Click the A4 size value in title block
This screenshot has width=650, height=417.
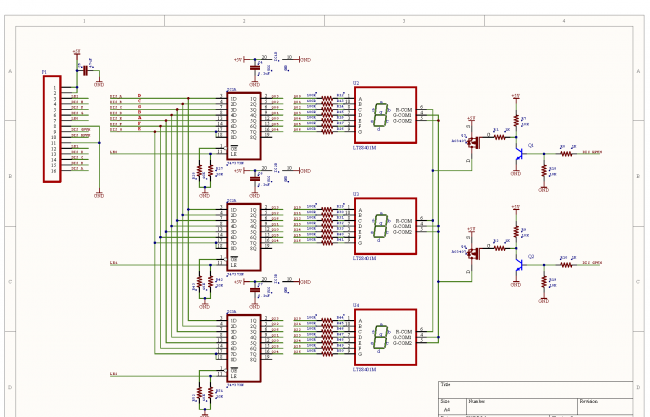446,410
